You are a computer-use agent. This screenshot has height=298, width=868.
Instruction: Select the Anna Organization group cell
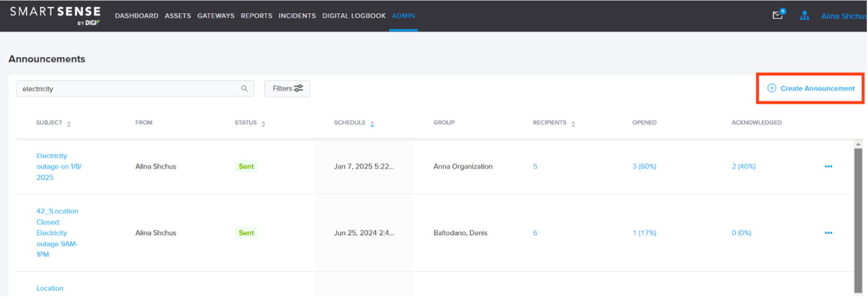point(463,166)
